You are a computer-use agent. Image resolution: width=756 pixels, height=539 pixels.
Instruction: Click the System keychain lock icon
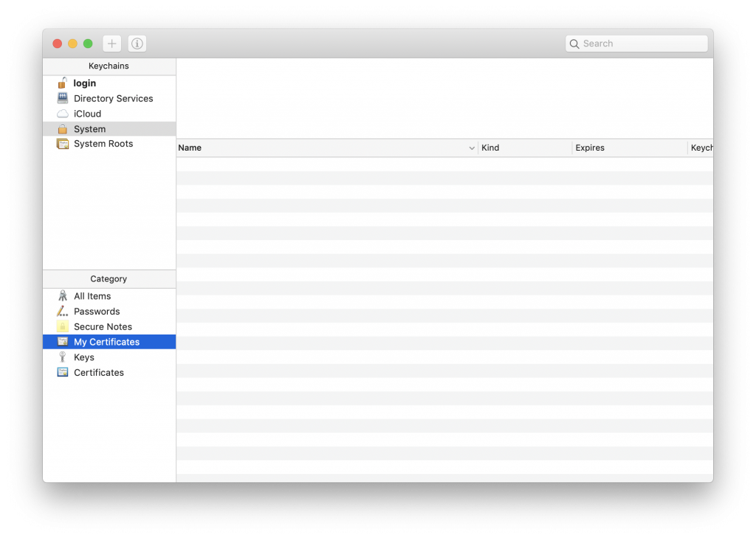coord(63,128)
